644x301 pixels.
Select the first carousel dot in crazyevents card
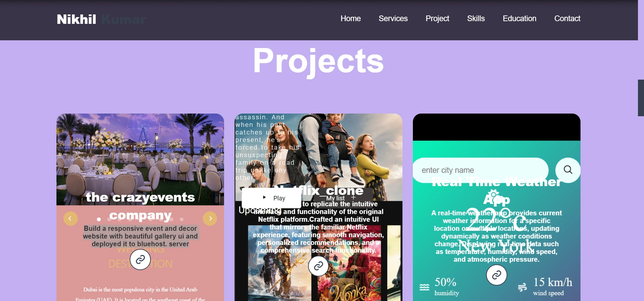pos(99,219)
